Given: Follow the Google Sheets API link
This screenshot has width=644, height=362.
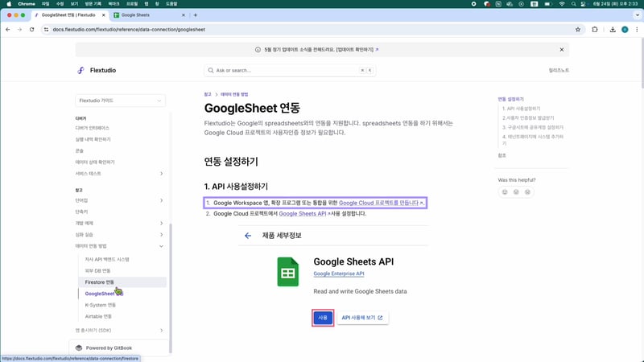Looking at the screenshot, I should click(x=304, y=214).
